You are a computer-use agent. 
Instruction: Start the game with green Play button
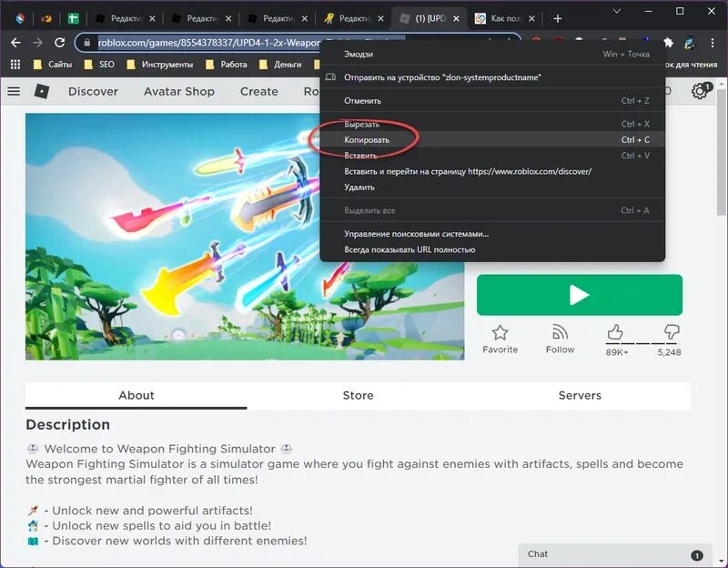click(x=580, y=295)
